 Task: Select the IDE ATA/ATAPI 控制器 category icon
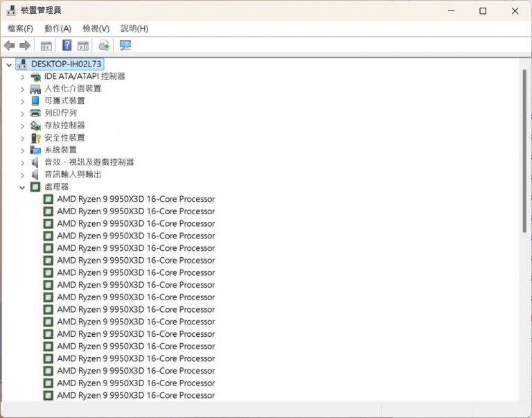(35, 77)
